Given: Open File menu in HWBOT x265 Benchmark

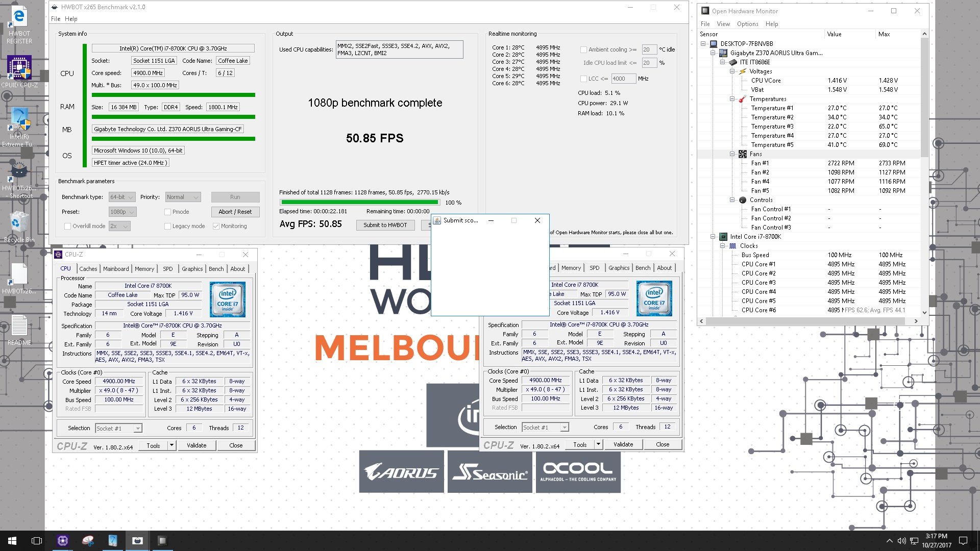Looking at the screenshot, I should coord(56,19).
